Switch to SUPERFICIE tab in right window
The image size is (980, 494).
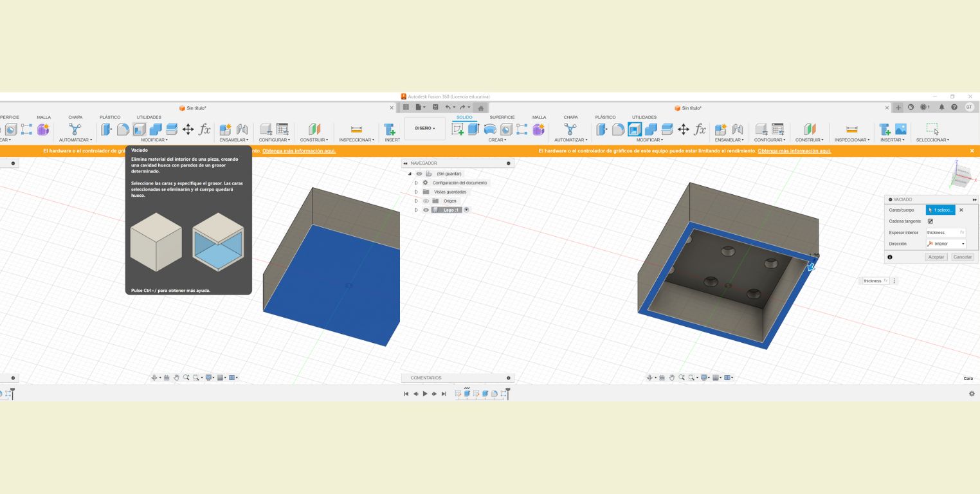[502, 117]
